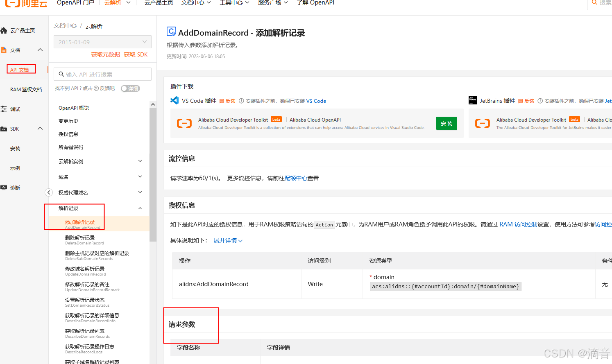
Task: Select the SDK icon in the left sidebar
Action: point(4,128)
